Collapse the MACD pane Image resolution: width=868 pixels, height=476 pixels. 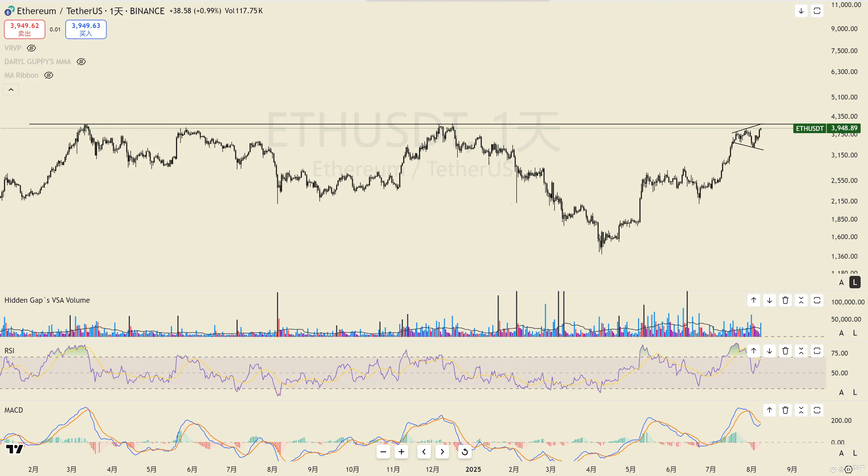pyautogui.click(x=801, y=410)
